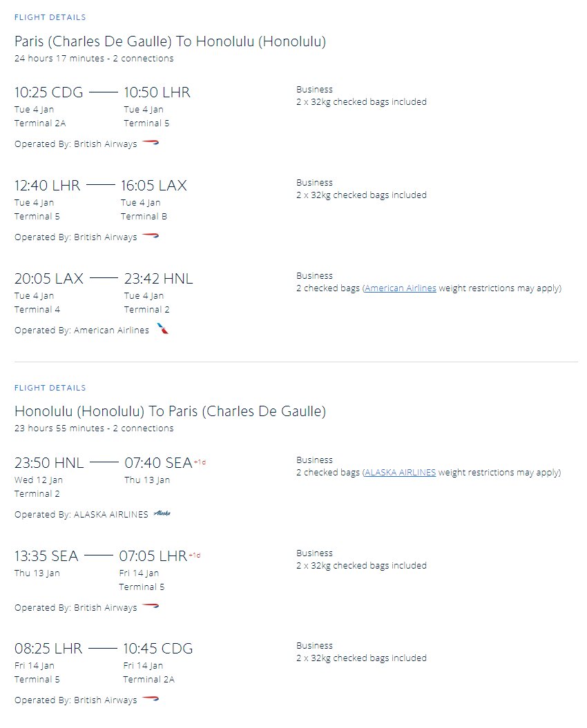Click the 13:35 SEA departure time

[x=46, y=555]
